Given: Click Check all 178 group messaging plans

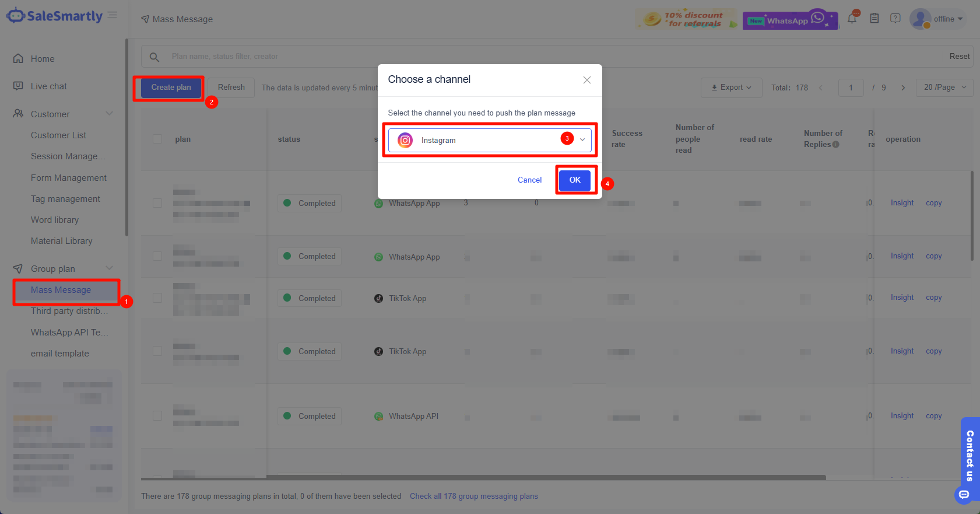Looking at the screenshot, I should (473, 496).
